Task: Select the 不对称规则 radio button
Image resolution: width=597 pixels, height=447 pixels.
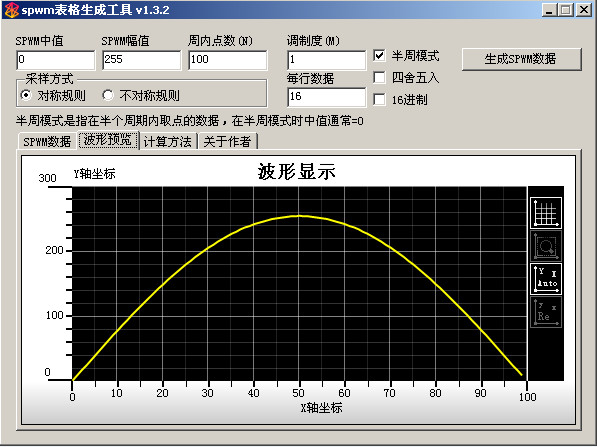Action: (108, 95)
